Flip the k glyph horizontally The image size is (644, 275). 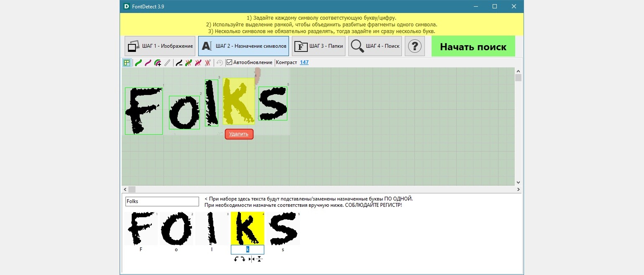[251, 260]
